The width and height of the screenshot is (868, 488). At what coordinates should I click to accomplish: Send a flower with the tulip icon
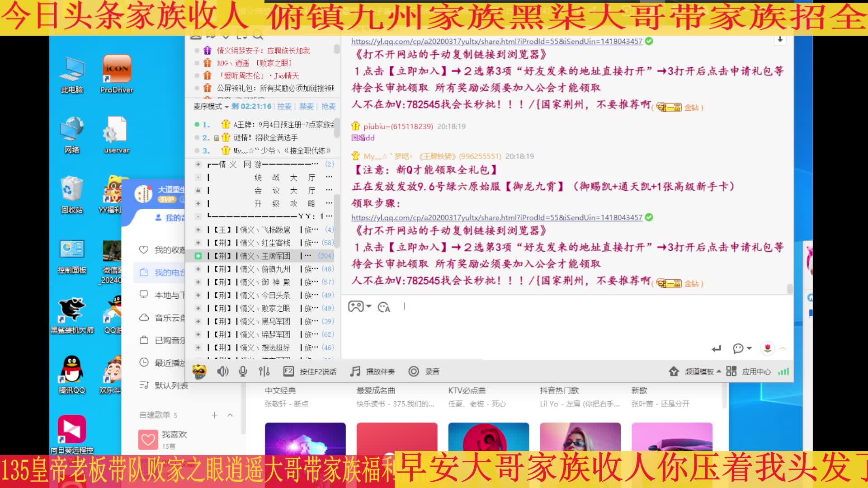(768, 348)
